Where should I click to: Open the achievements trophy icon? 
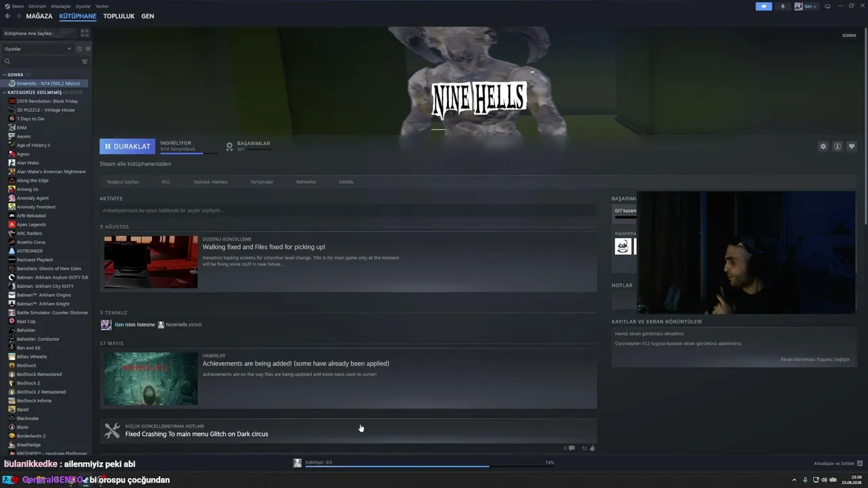coord(229,146)
